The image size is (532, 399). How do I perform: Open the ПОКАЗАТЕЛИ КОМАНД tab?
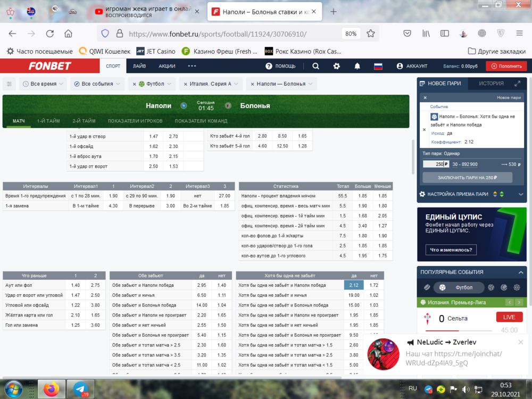[x=201, y=121]
